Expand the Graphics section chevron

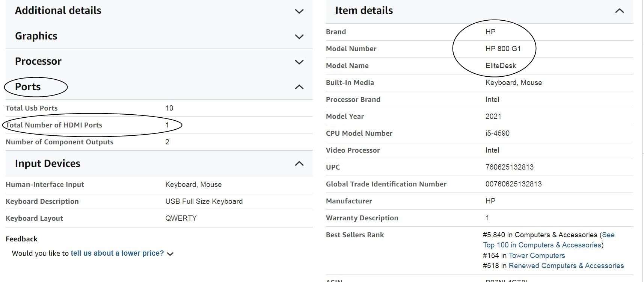tap(299, 36)
